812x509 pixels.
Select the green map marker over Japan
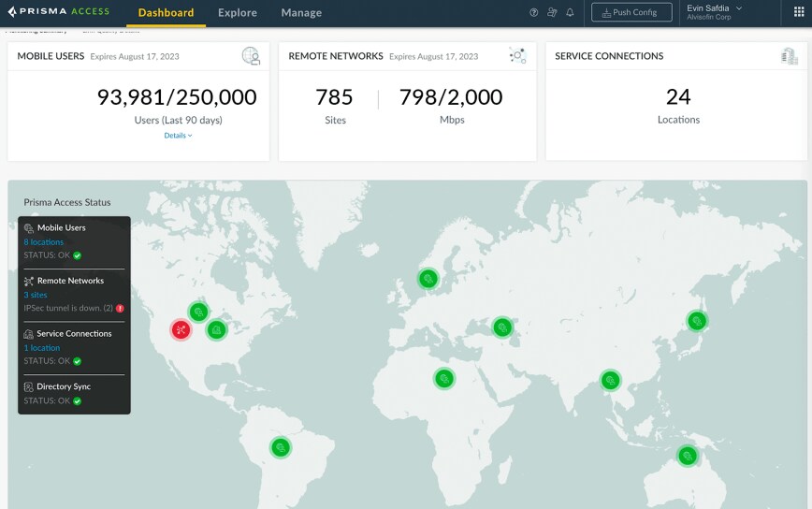[x=696, y=321]
